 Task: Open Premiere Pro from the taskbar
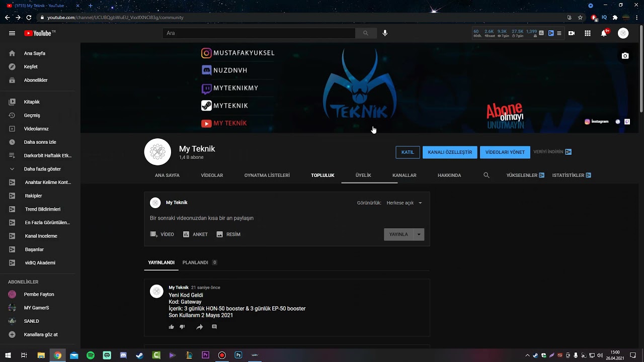205,355
